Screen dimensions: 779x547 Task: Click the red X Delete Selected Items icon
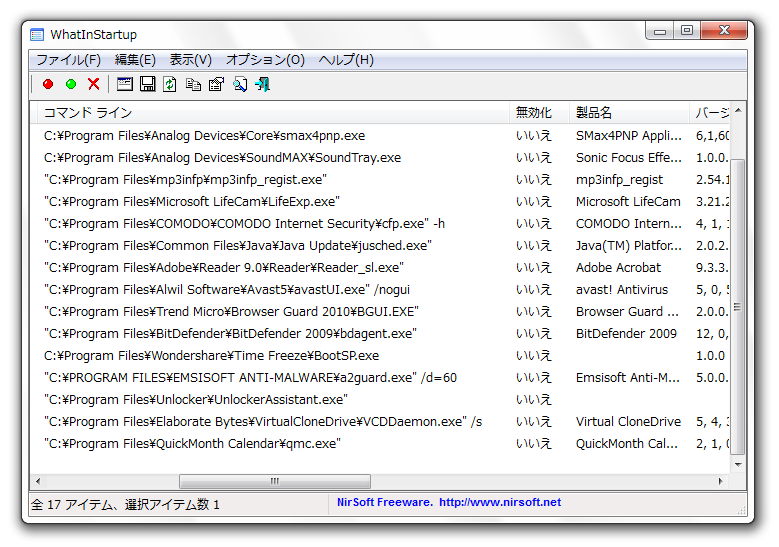point(94,84)
